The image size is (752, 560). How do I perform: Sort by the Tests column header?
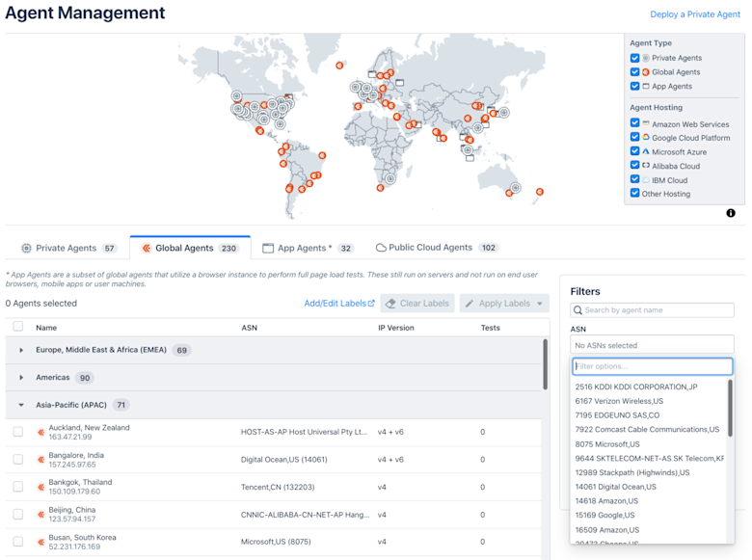490,328
